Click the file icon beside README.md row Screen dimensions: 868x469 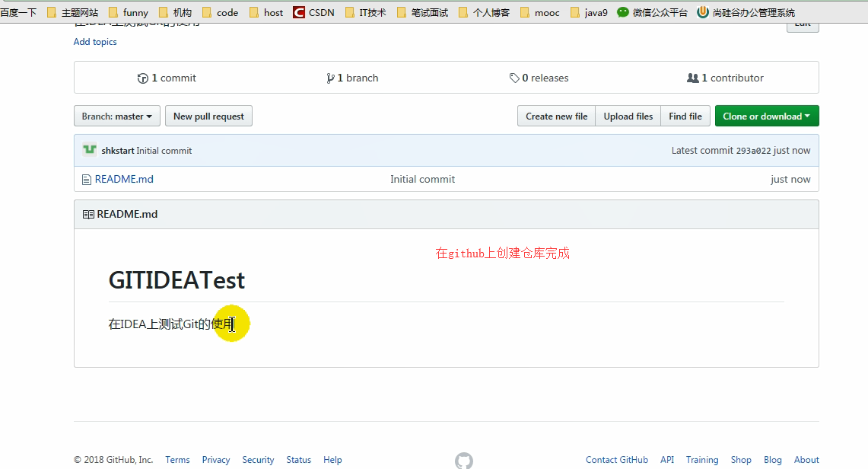click(87, 180)
